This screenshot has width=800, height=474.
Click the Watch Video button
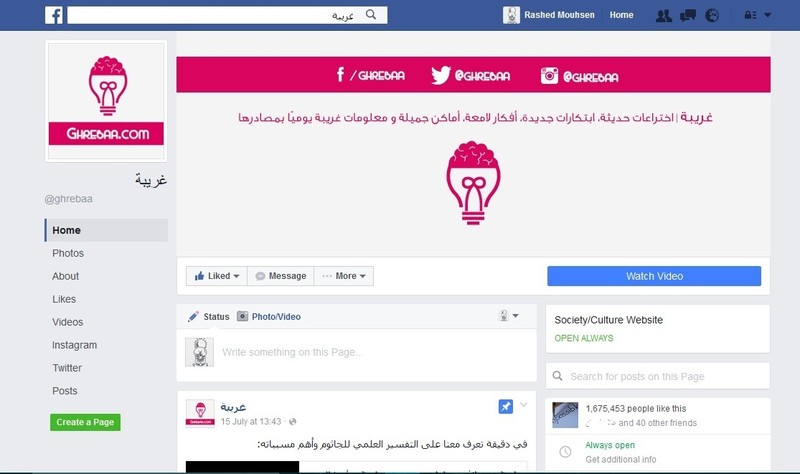pyautogui.click(x=654, y=276)
